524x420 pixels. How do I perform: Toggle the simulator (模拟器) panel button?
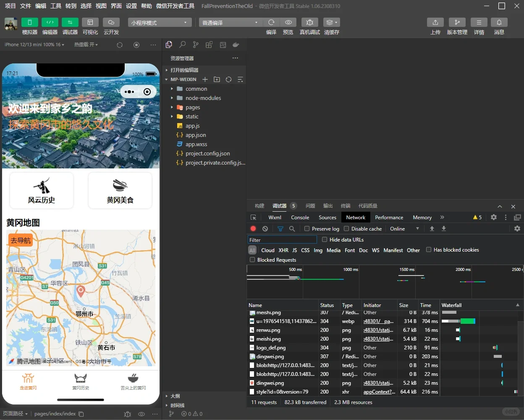[30, 22]
